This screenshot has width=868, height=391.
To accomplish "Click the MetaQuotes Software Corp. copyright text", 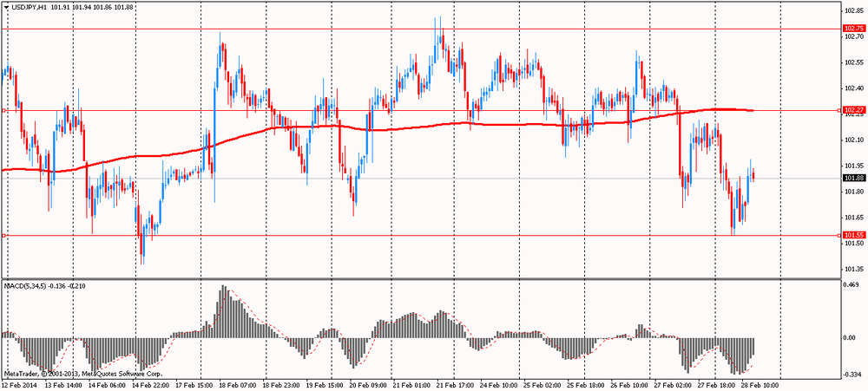I will coord(83,373).
